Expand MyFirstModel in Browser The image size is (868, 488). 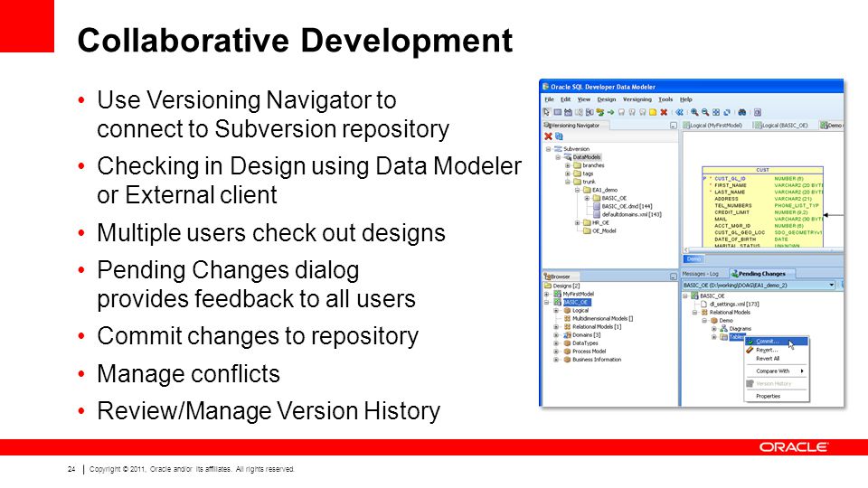(546, 294)
